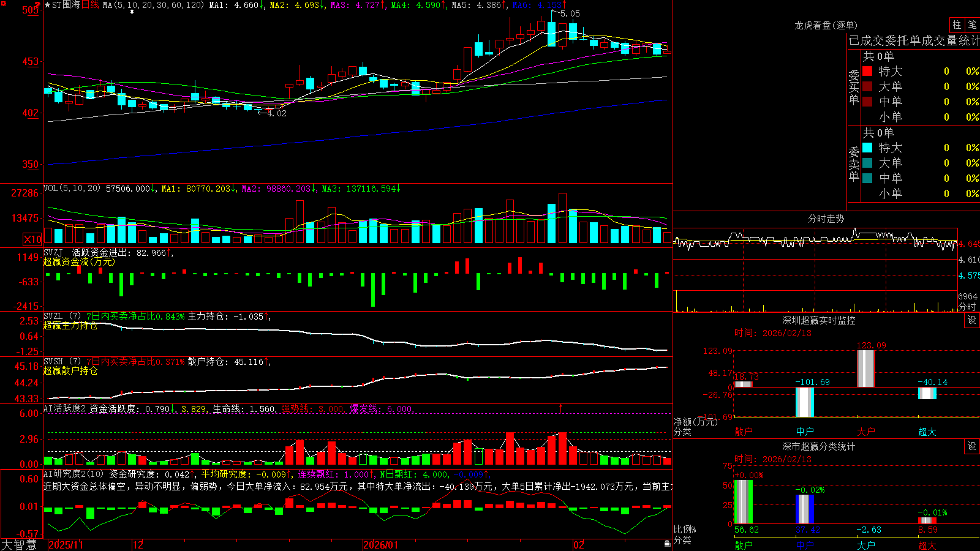Click the 超赢主力持仓 legend label
This screenshot has height=551, width=980.
tap(70, 325)
